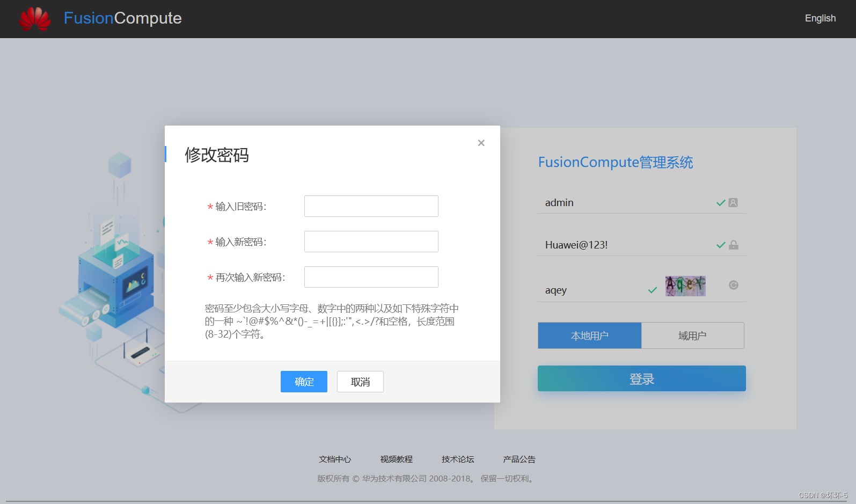856x504 pixels.
Task: Confirm with the 确定 button
Action: pos(304,382)
